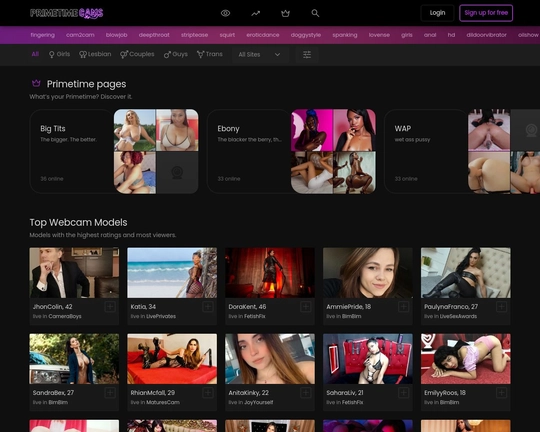Add PaulynaFranco with the plus icon

click(x=501, y=306)
